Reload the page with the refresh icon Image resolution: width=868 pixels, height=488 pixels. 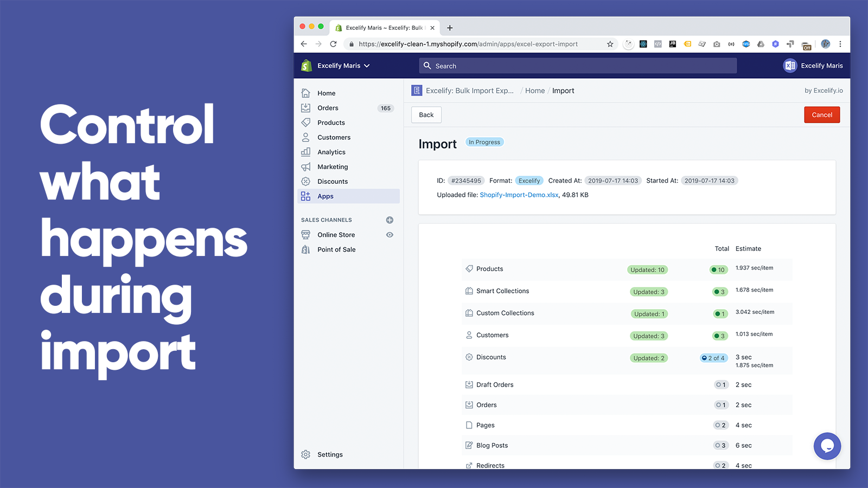(x=333, y=44)
